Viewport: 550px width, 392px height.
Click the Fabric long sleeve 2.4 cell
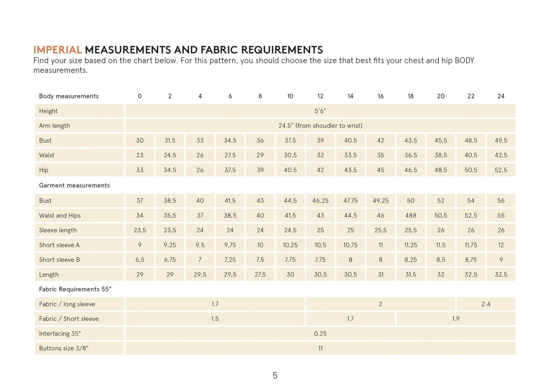tap(486, 304)
